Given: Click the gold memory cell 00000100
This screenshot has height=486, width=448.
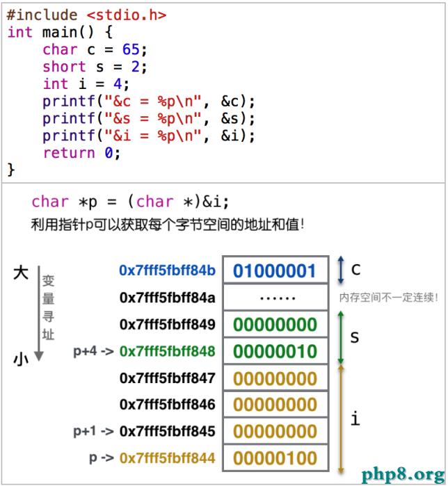Looking at the screenshot, I should point(275,459).
